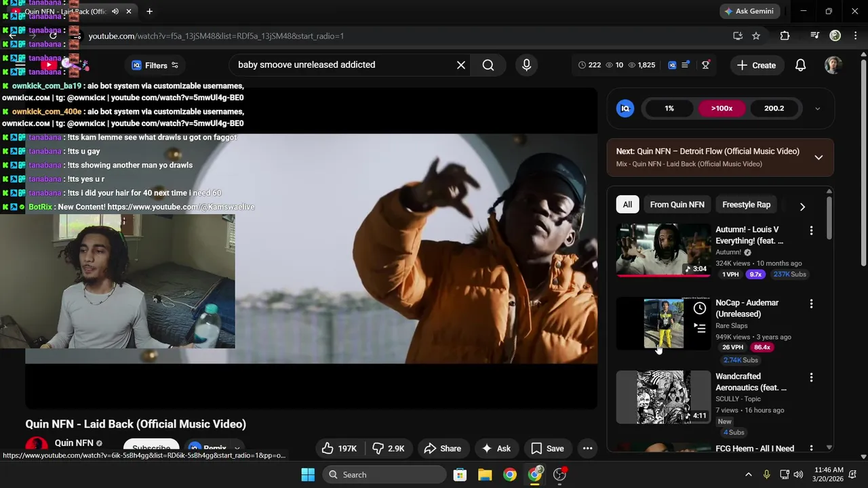Click the magnifier search button
The image size is (868, 488).
[488, 65]
